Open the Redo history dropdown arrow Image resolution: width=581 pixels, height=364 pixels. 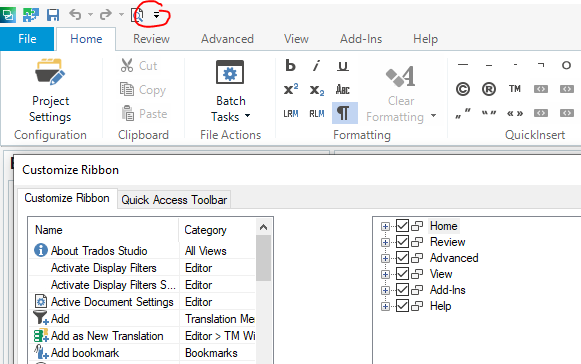click(x=121, y=15)
